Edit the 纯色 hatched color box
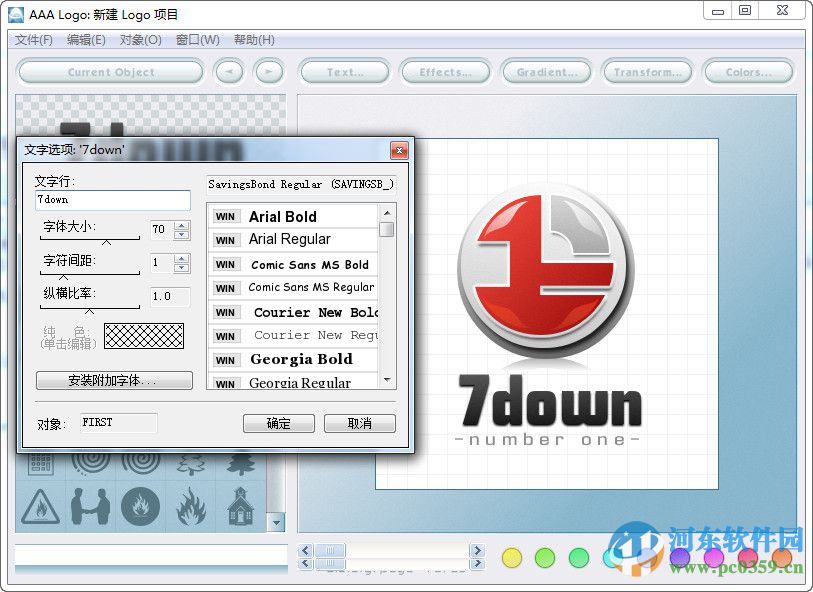The height and width of the screenshot is (592, 813). [144, 336]
